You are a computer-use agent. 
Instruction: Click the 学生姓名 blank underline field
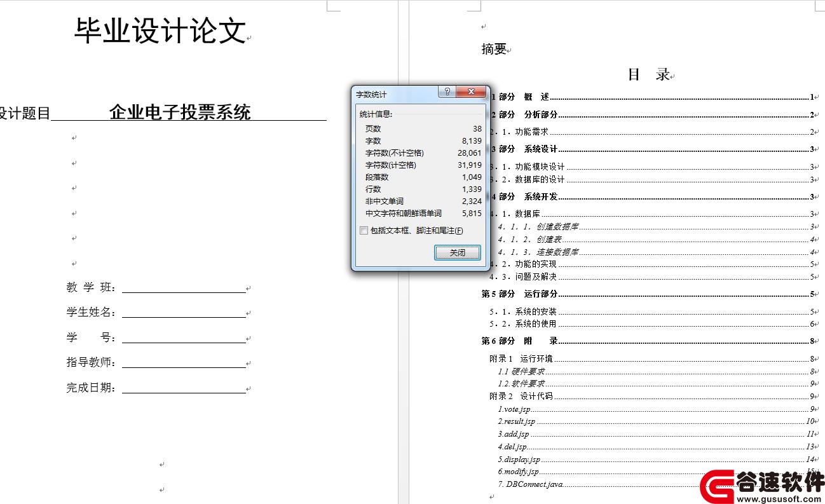tap(184, 313)
